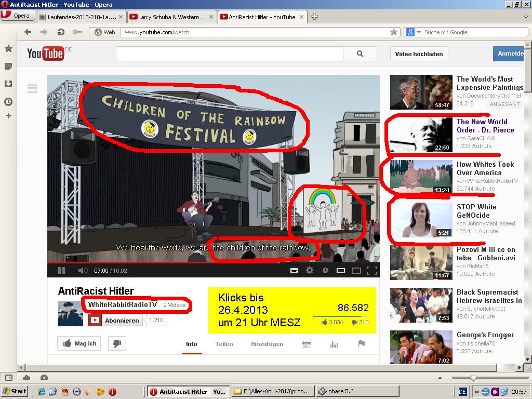This screenshot has width=532, height=399.
Task: Click the password key icon in toolbar
Action: pyautogui.click(x=77, y=32)
